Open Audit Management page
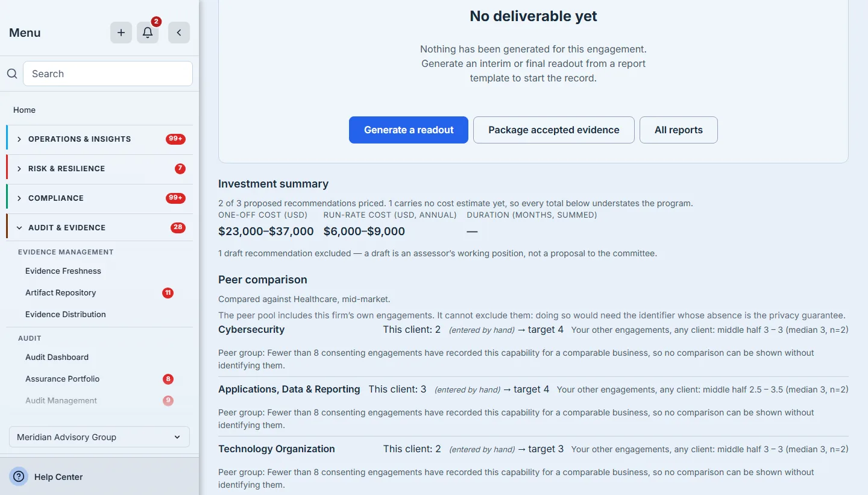The height and width of the screenshot is (495, 868). click(61, 400)
